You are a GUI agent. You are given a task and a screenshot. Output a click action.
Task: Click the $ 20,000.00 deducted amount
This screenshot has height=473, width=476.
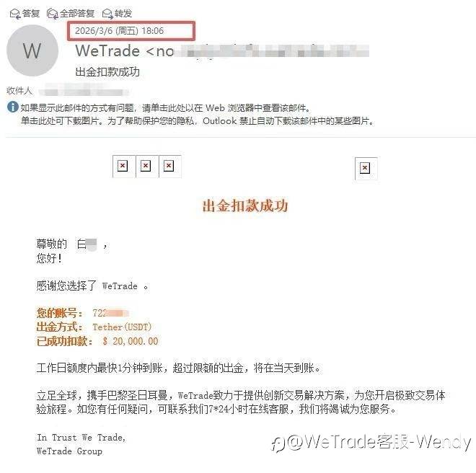pyautogui.click(x=131, y=341)
